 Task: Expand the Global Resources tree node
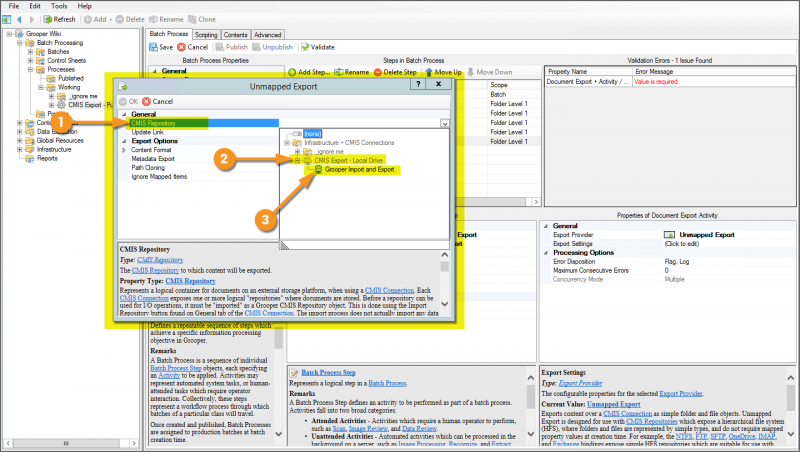(x=20, y=140)
